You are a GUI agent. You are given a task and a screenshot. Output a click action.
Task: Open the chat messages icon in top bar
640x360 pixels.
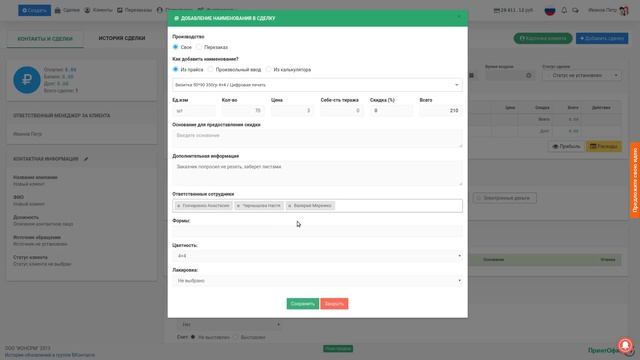click(x=576, y=10)
